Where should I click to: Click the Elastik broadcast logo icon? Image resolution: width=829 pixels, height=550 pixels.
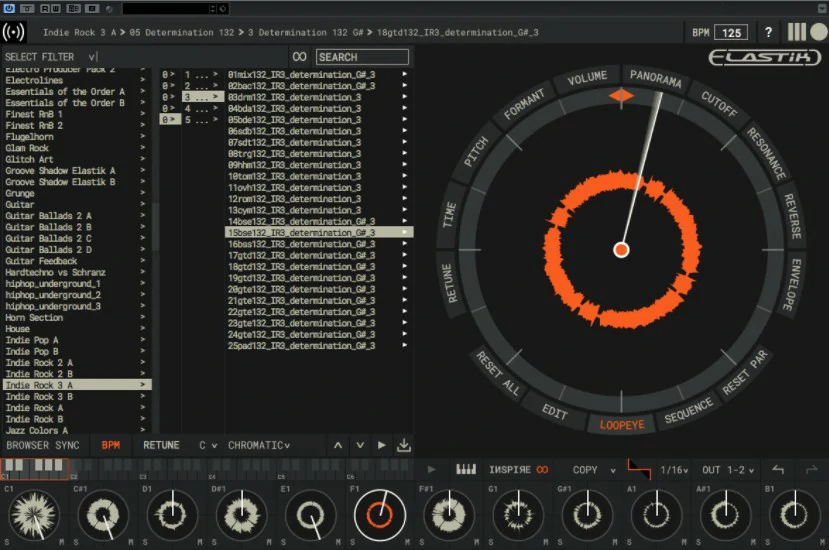click(13, 32)
